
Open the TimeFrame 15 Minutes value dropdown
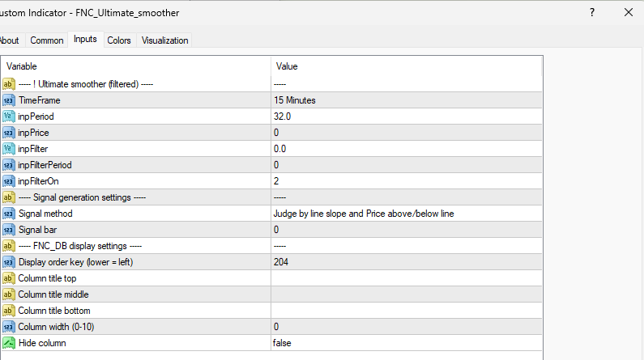click(405, 100)
